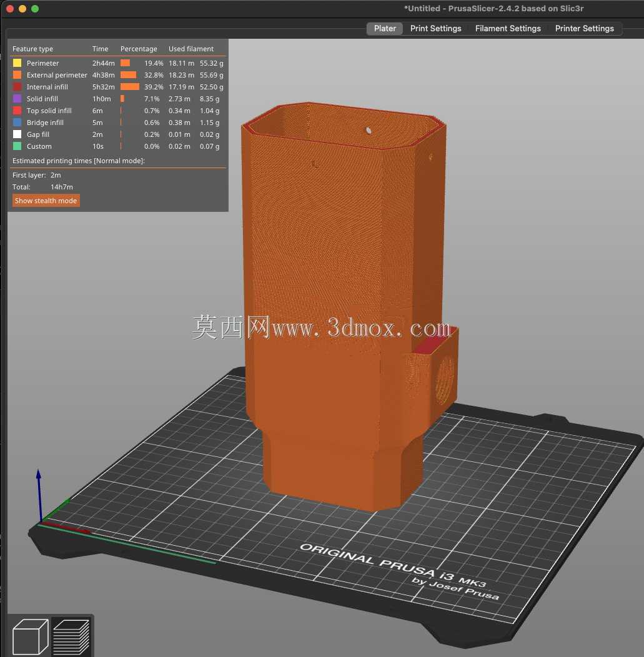Click the Feature type column header
This screenshot has height=657, width=644.
(32, 49)
